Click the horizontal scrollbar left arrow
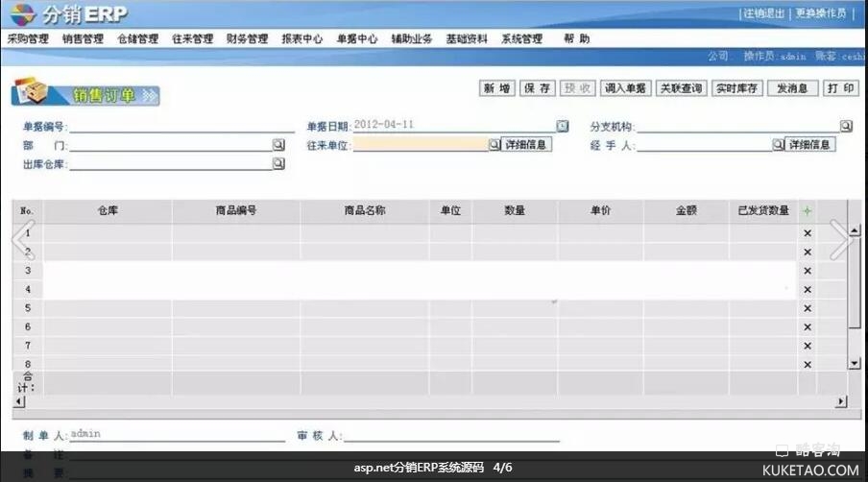 (19, 401)
